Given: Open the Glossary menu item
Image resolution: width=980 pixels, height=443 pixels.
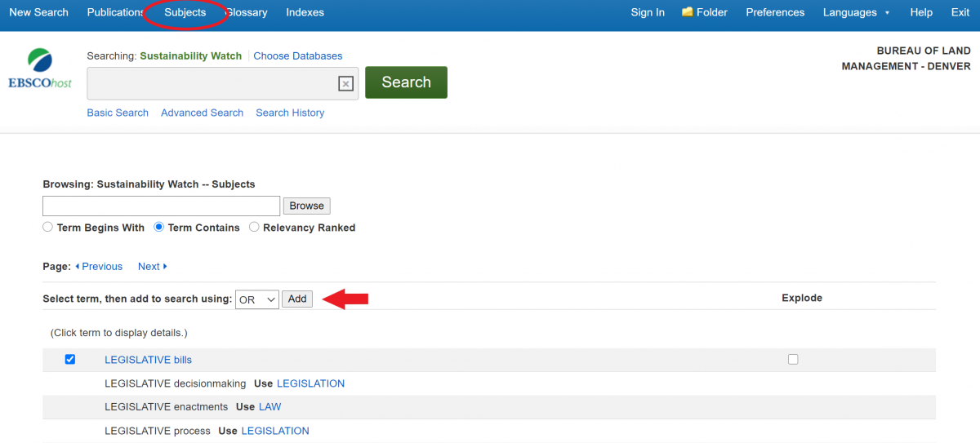Looking at the screenshot, I should click(x=247, y=12).
